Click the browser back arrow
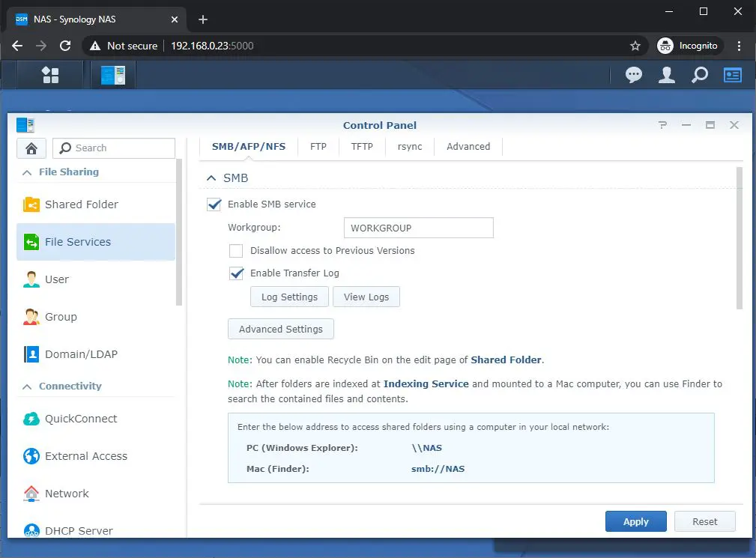Viewport: 756px width, 558px height. pos(17,46)
